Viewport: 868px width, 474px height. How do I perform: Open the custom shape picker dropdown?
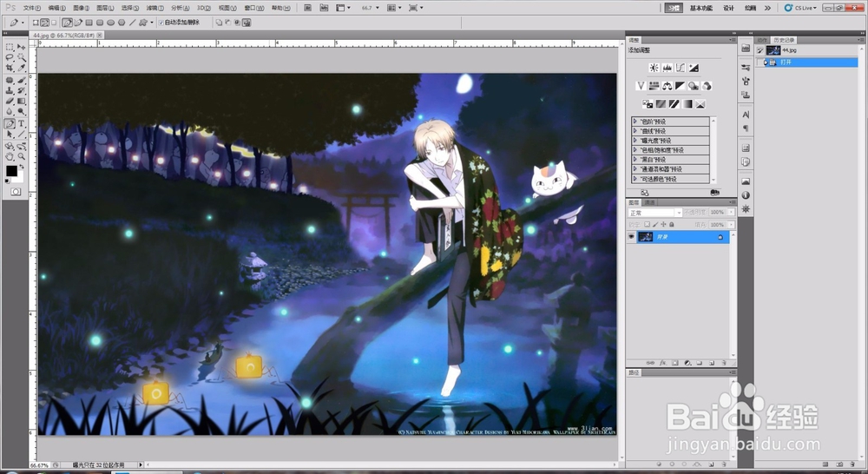pos(152,23)
